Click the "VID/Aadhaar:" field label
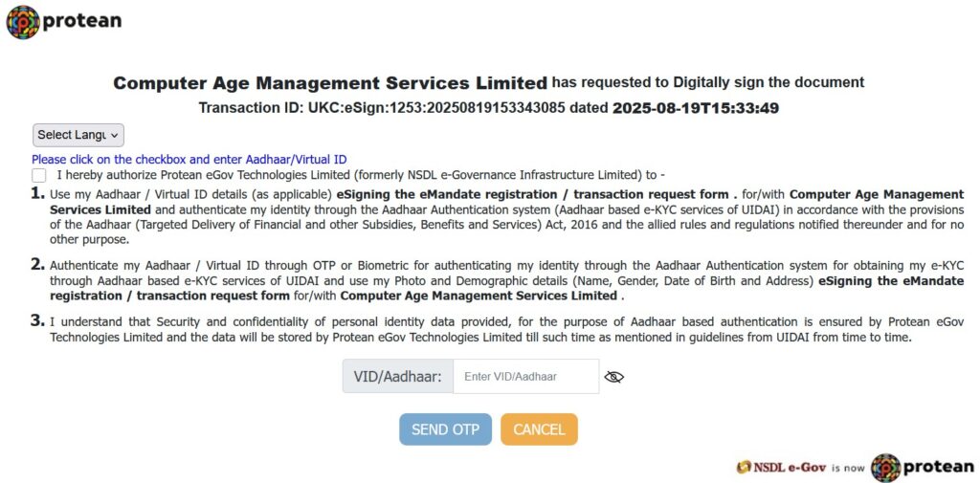Screen dimensions: 980x483 397,377
